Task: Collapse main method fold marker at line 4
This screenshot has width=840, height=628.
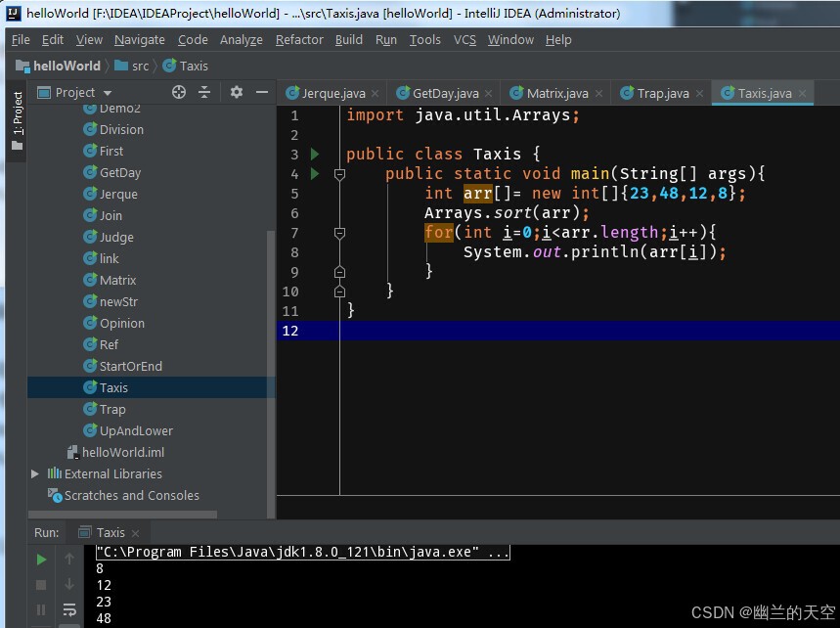Action: [339, 174]
